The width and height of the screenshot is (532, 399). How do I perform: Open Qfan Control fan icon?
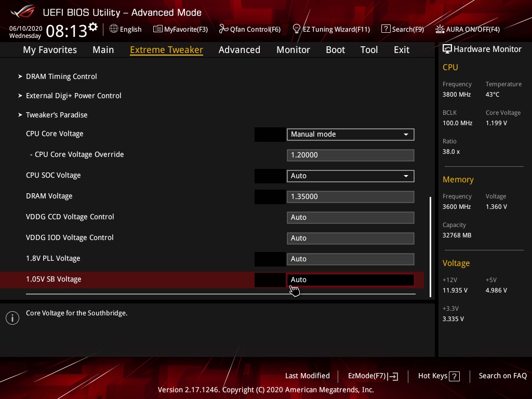coord(223,29)
